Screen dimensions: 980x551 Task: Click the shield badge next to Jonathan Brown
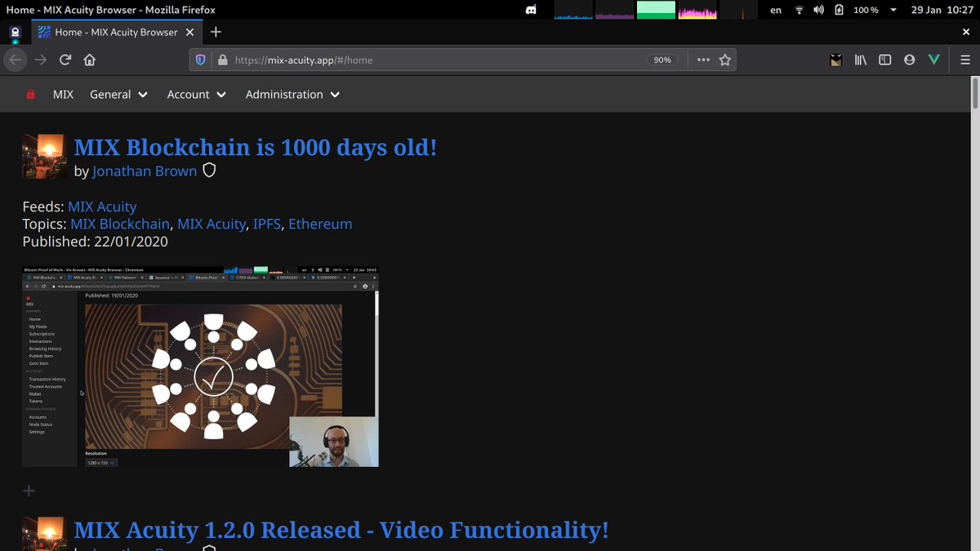tap(209, 171)
